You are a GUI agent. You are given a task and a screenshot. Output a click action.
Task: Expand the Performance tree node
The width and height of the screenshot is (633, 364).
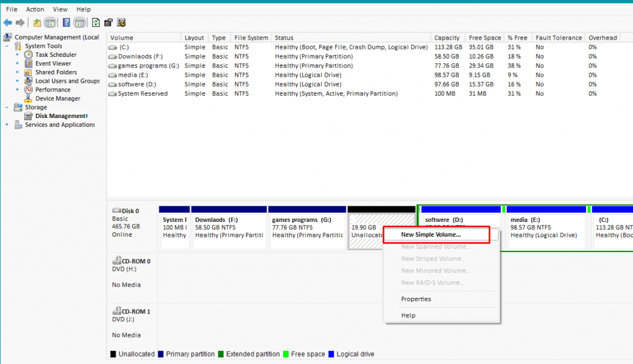[x=17, y=90]
